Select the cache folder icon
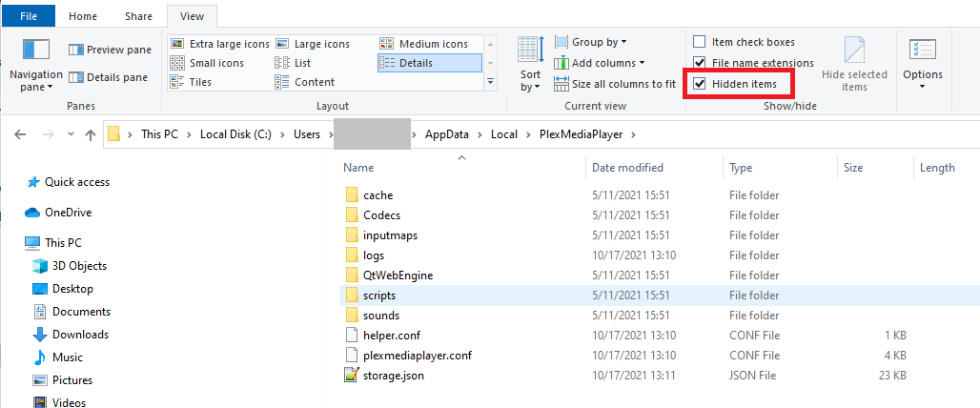The width and height of the screenshot is (980, 408). pos(351,194)
